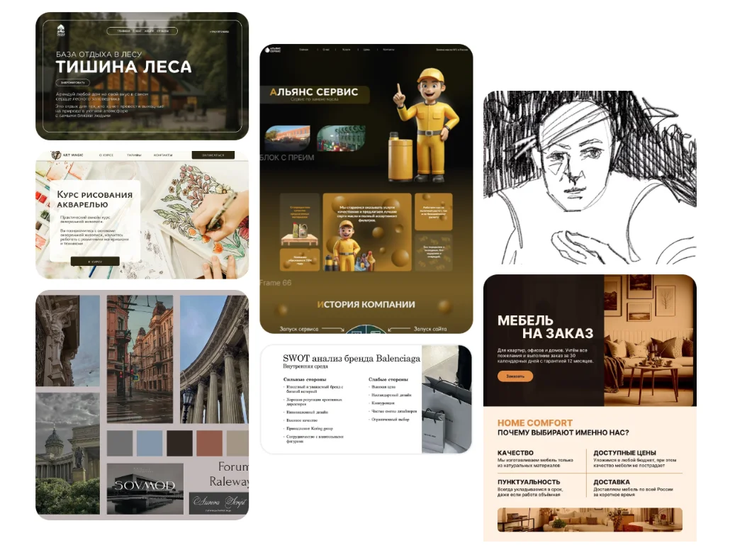The width and height of the screenshot is (730, 560).
Task: Click the Блок с преим label text
Action: [287, 157]
